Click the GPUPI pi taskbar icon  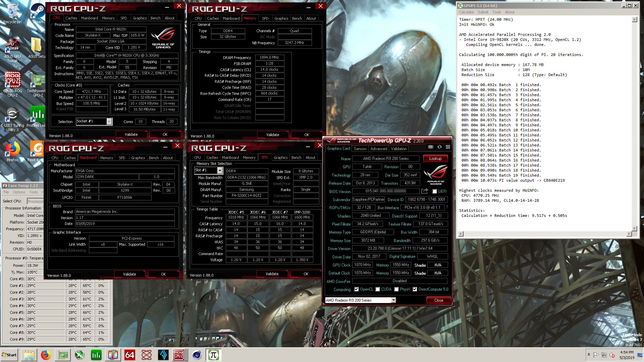(214, 355)
